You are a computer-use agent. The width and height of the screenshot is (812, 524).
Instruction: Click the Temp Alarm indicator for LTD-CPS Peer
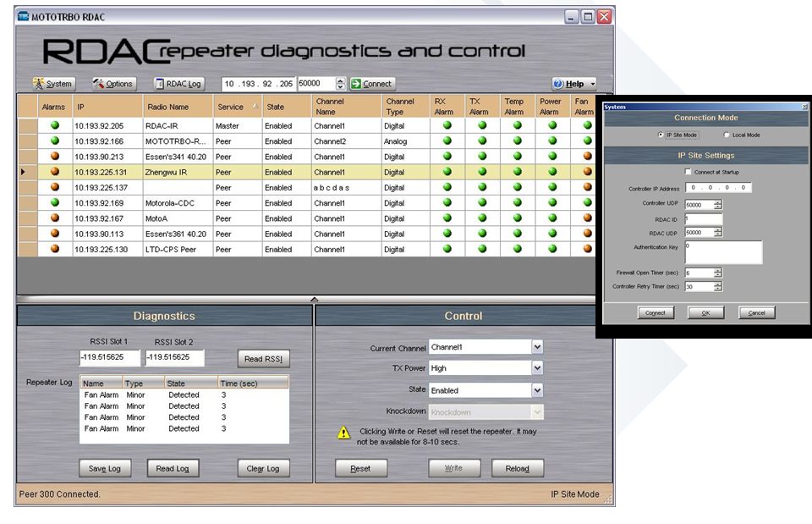coord(518,249)
